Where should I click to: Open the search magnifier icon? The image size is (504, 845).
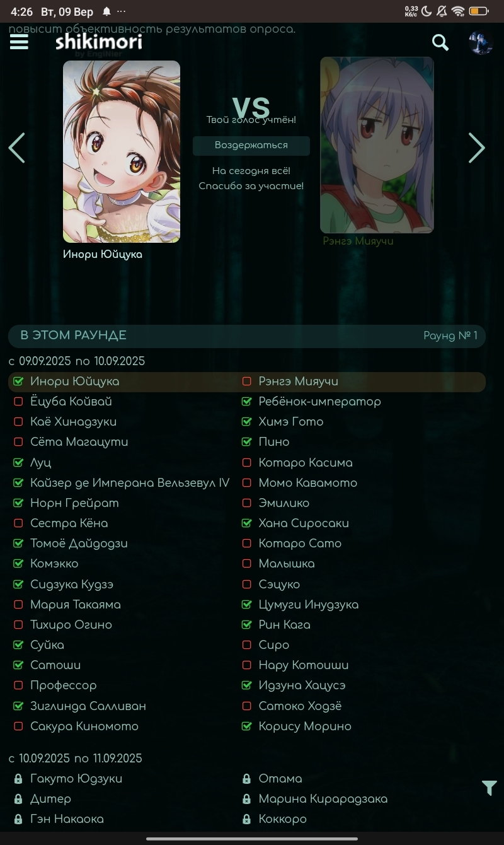pos(440,42)
